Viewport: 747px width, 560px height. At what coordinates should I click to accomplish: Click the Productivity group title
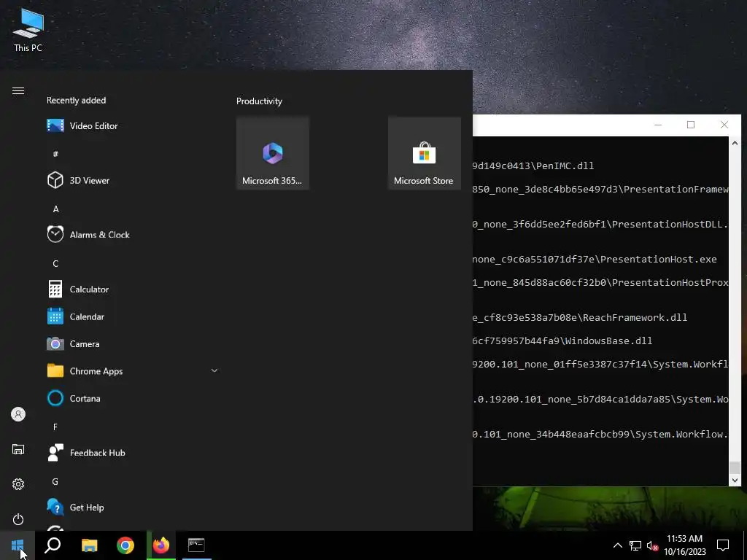click(259, 101)
